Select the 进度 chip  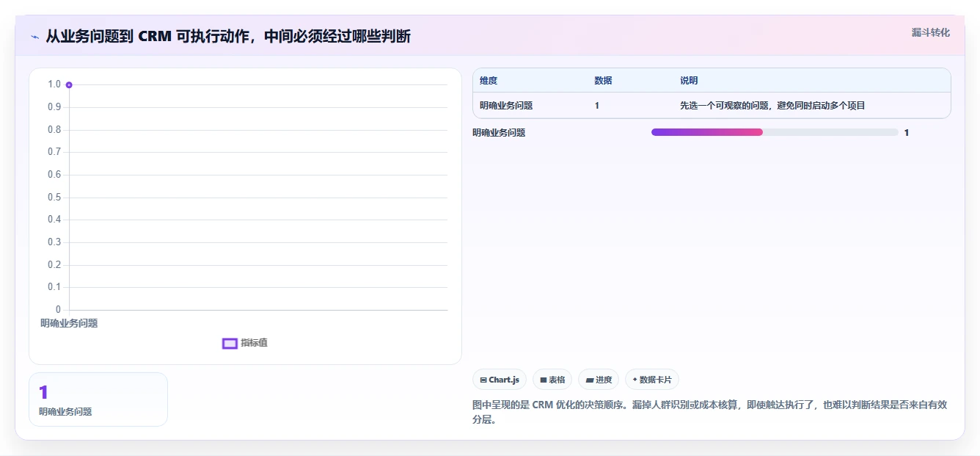(599, 380)
